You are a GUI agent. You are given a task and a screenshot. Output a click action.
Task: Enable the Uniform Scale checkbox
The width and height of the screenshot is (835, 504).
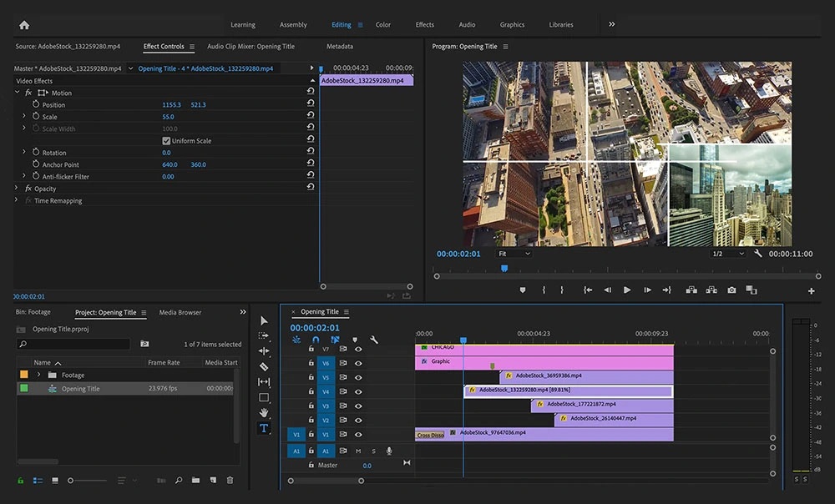click(168, 139)
